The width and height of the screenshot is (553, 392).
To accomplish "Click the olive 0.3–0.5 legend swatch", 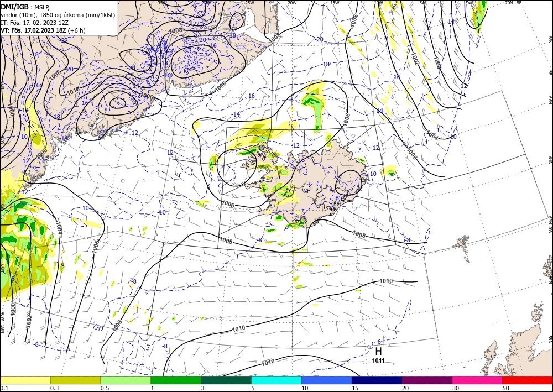I will tap(75, 380).
